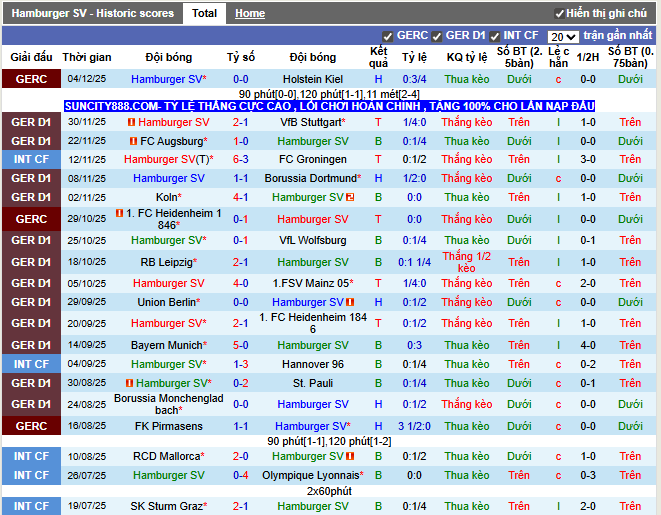The width and height of the screenshot is (661, 515).
Task: Select result letter T in Stuttgart row
Action: (x=378, y=122)
